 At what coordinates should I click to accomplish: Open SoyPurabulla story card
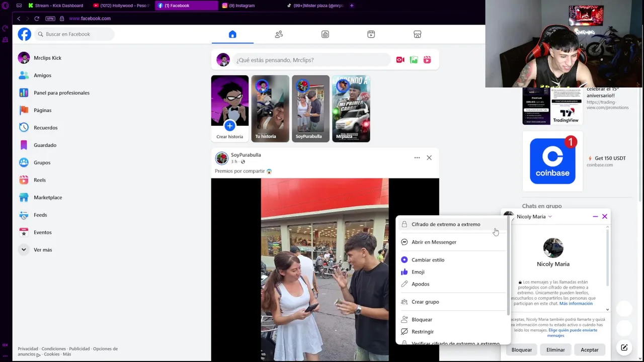(310, 109)
